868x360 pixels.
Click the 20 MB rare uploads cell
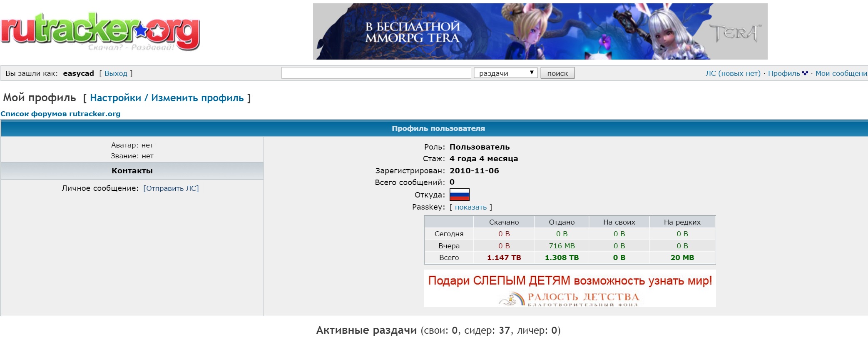682,257
